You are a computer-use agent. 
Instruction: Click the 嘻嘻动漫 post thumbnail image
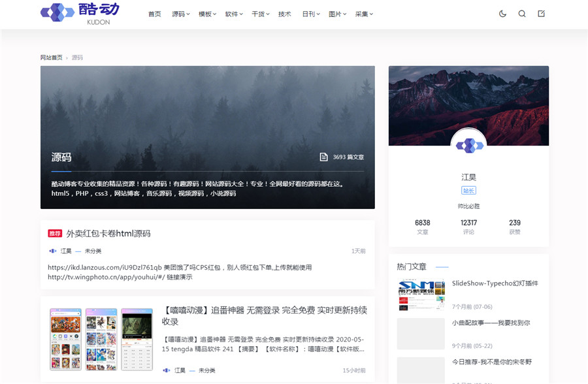click(101, 340)
